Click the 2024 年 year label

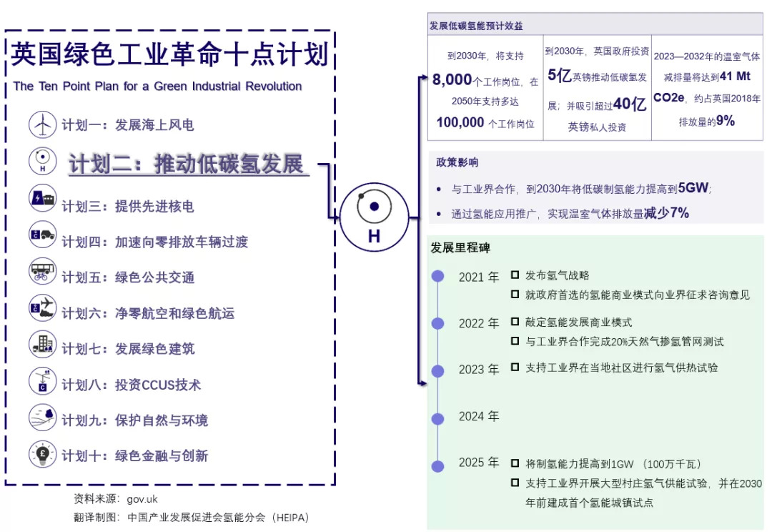coord(478,417)
